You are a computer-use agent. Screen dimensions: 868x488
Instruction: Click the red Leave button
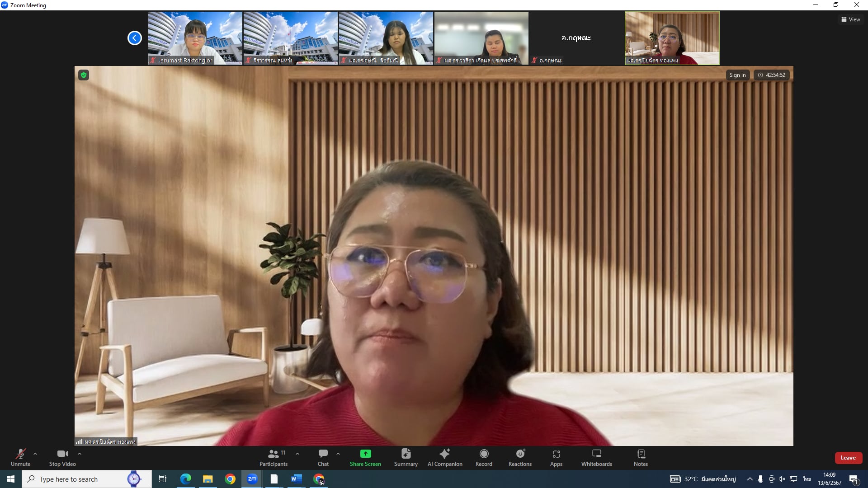click(848, 458)
